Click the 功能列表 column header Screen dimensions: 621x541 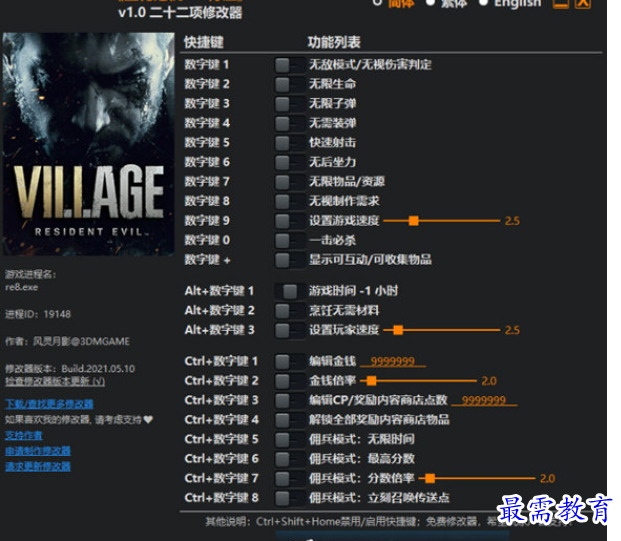pos(334,42)
